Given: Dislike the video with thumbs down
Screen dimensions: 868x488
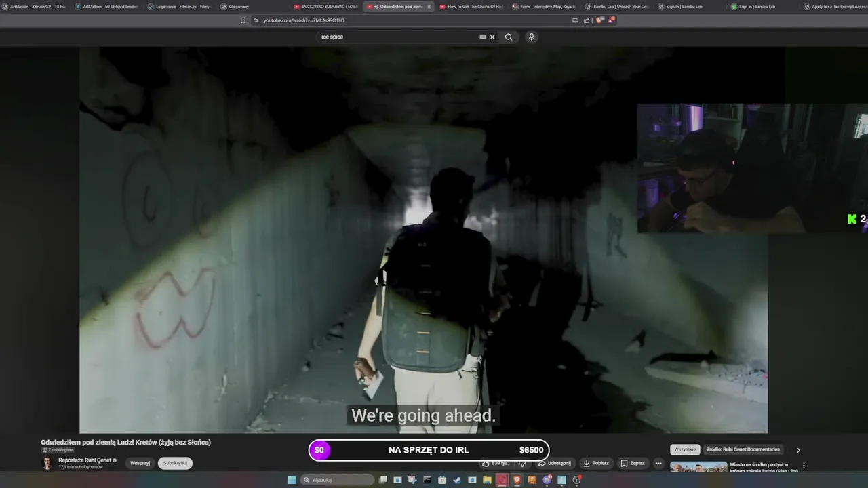Looking at the screenshot, I should click(x=522, y=463).
